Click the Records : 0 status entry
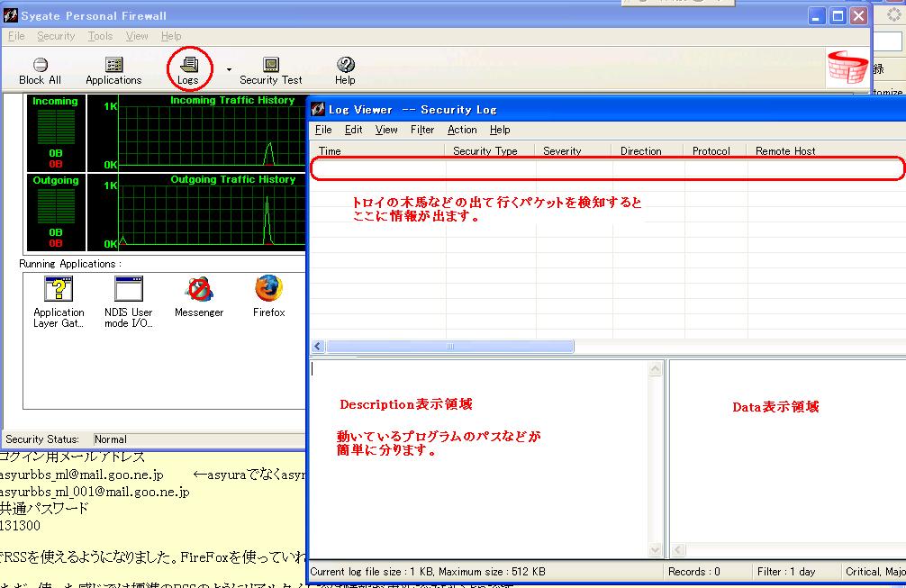 tap(694, 572)
